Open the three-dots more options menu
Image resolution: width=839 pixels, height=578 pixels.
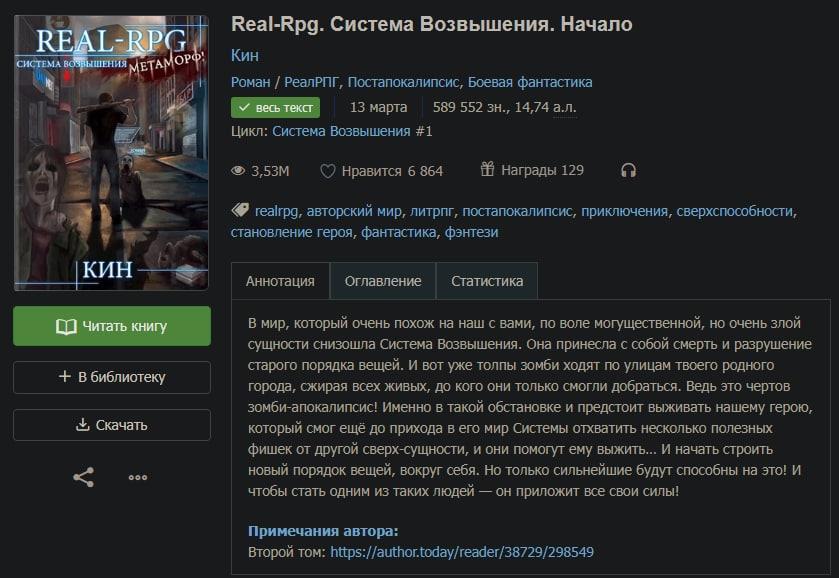coord(138,477)
